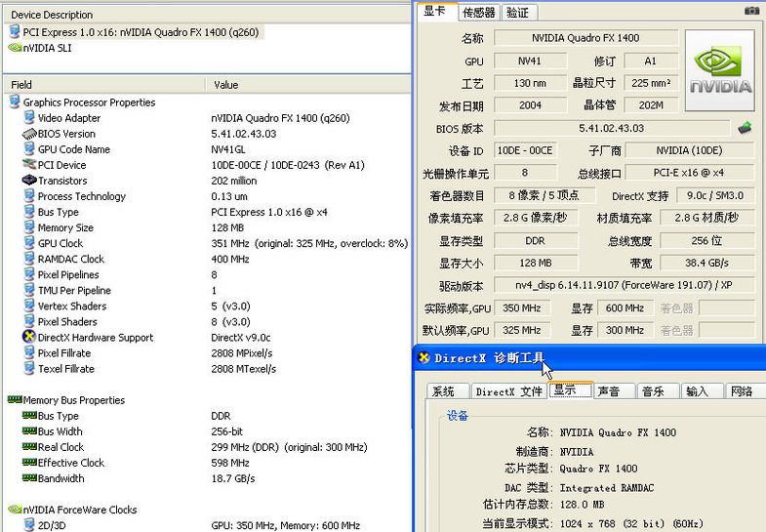This screenshot has width=766, height=532.
Task: Click the Memory Bus Properties group icon
Action: 15,399
